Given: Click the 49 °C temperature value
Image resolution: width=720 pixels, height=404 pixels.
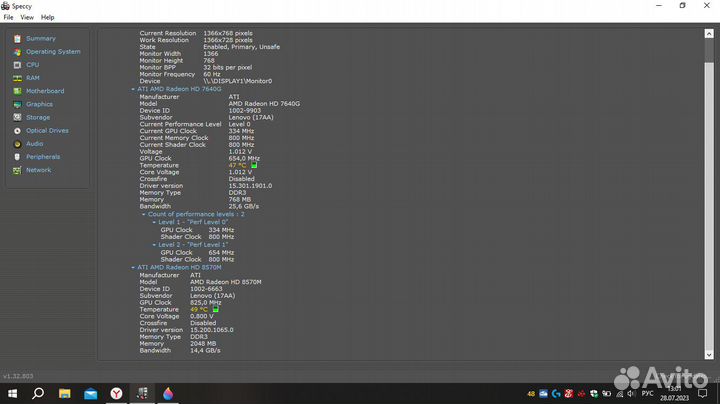Looking at the screenshot, I should 199,309.
